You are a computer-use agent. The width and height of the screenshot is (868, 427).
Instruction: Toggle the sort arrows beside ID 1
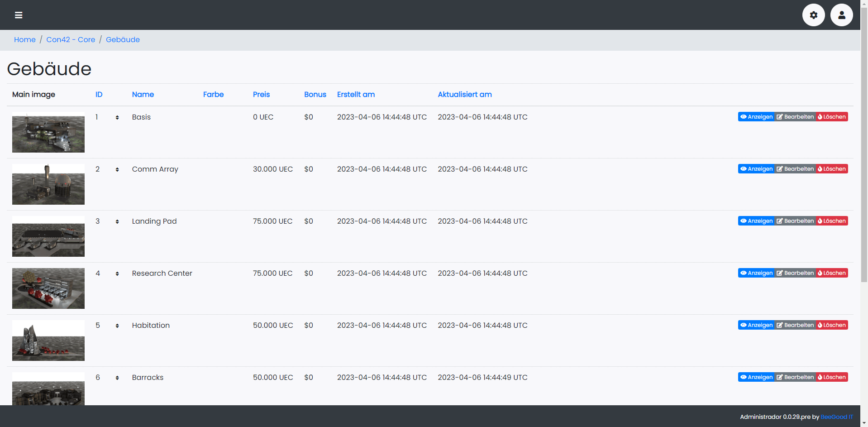tap(117, 117)
